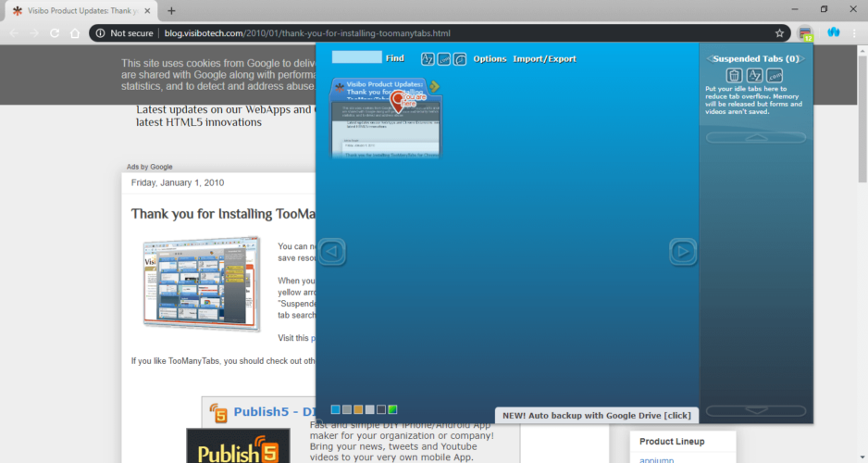
Task: Click the appjump link under Product Lineup
Action: point(656,459)
